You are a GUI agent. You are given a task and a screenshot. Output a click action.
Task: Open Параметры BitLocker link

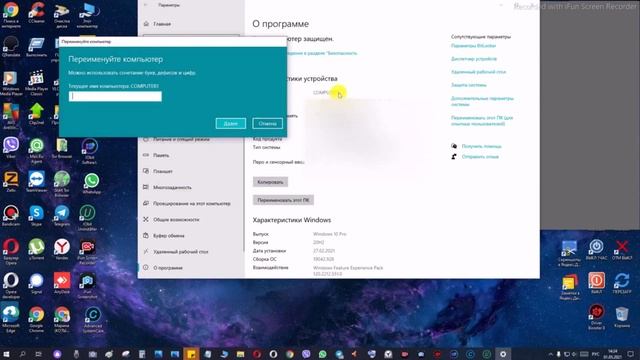[473, 46]
